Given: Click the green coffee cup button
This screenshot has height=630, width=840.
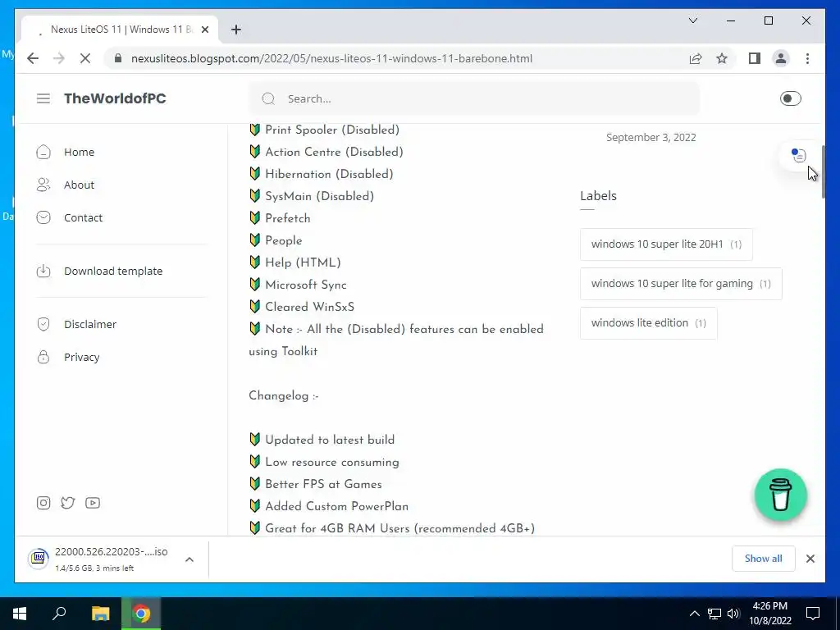Looking at the screenshot, I should tap(781, 495).
